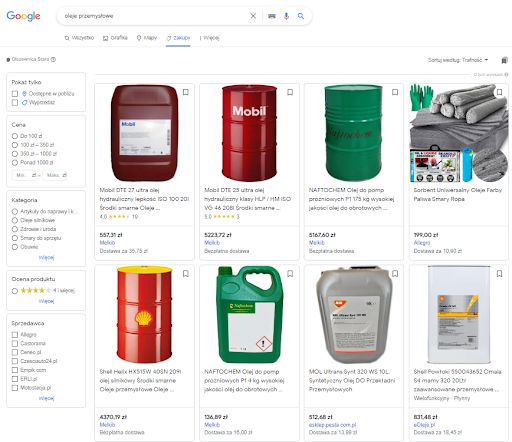
Task: Open the on-screen keyboard icon
Action: point(272,16)
